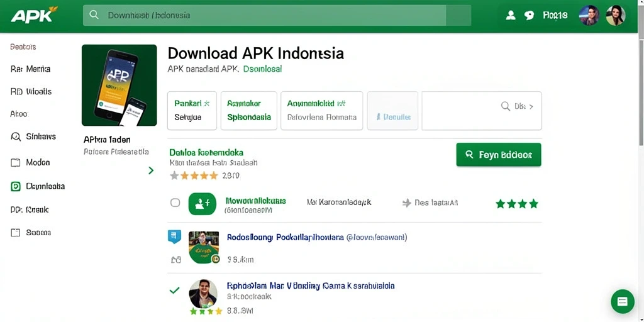Focus the top search field

pos(277,15)
